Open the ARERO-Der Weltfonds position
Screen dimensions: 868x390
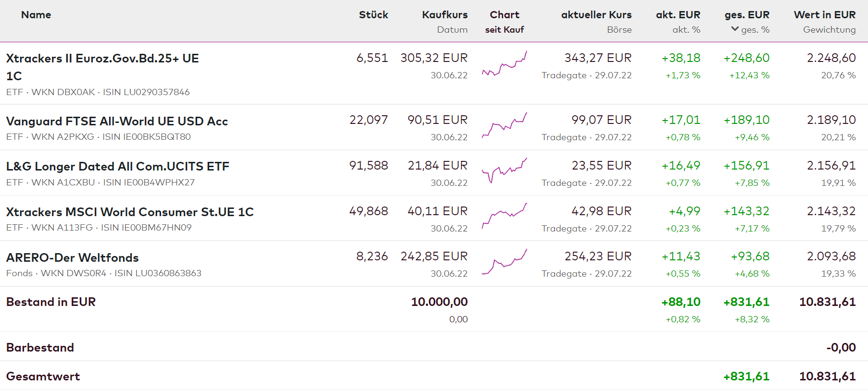[72, 257]
